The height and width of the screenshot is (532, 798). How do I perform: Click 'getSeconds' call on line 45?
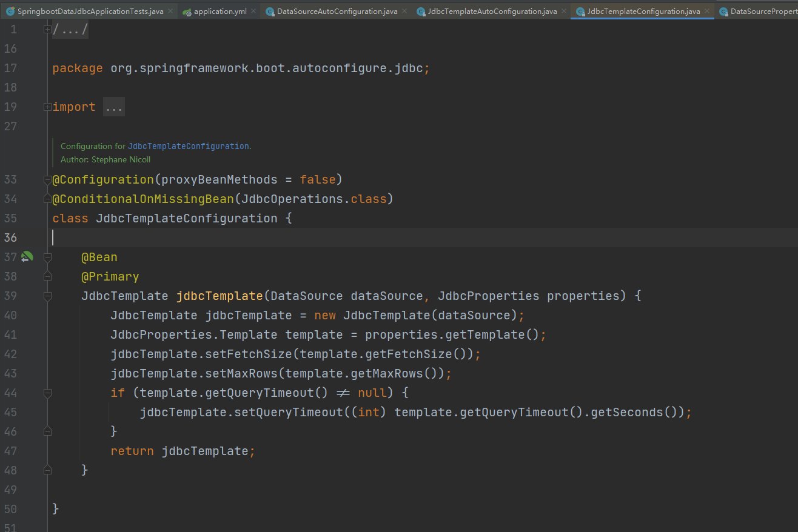[x=627, y=412]
